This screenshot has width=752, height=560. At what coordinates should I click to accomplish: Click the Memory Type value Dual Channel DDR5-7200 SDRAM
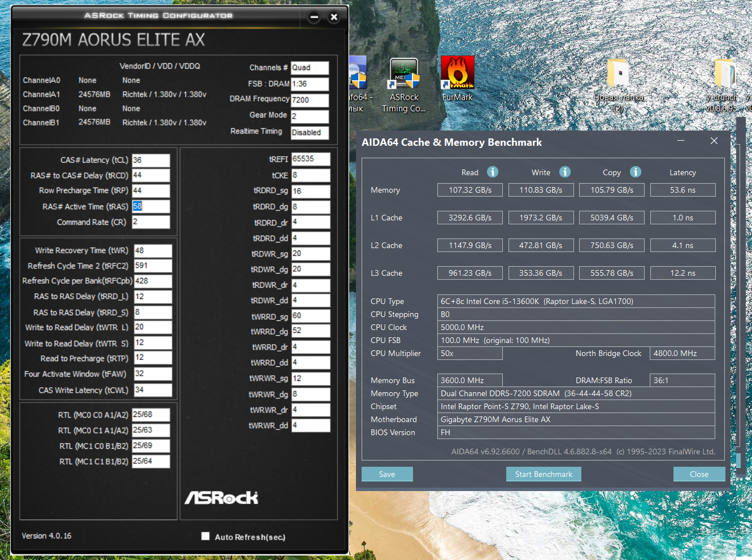pos(576,393)
